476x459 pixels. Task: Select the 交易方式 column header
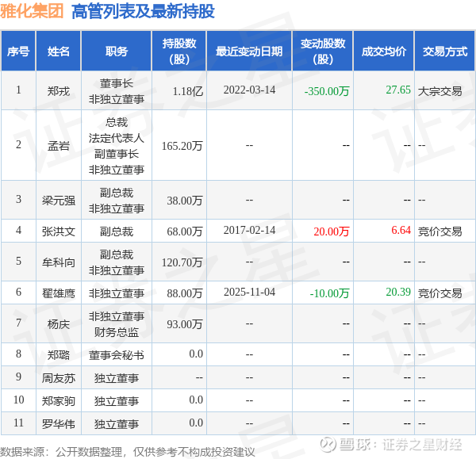(445, 52)
